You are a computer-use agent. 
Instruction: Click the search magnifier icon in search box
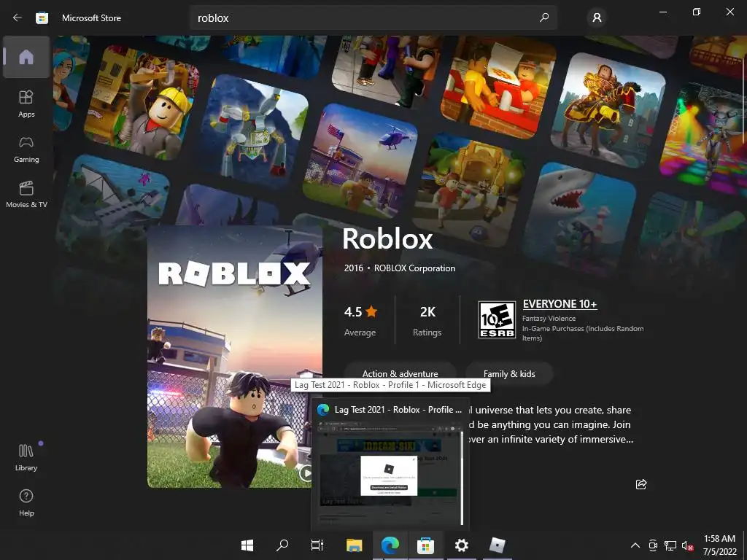coord(544,17)
